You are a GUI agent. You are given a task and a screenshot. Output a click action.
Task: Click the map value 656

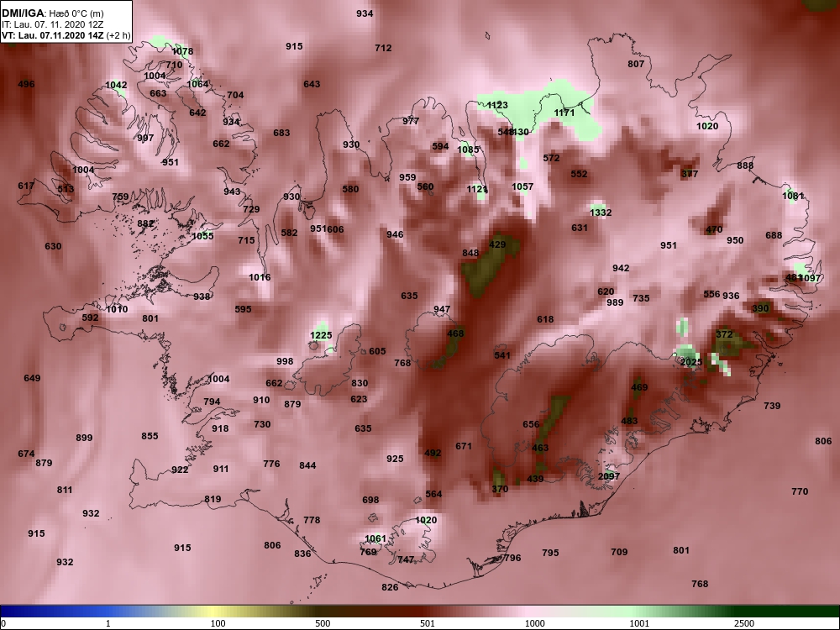[x=532, y=424]
